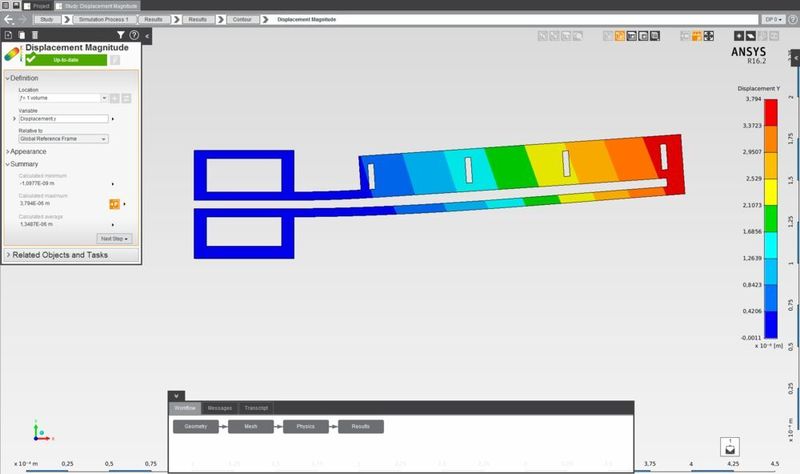Click the Study breadcrumb
800x474 pixels.
46,19
